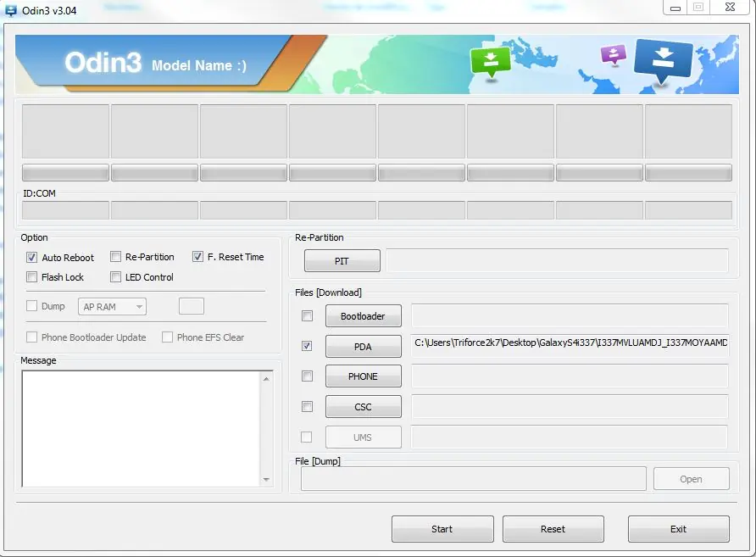Exit the Odin3 application
The width and height of the screenshot is (756, 557).
(x=678, y=529)
